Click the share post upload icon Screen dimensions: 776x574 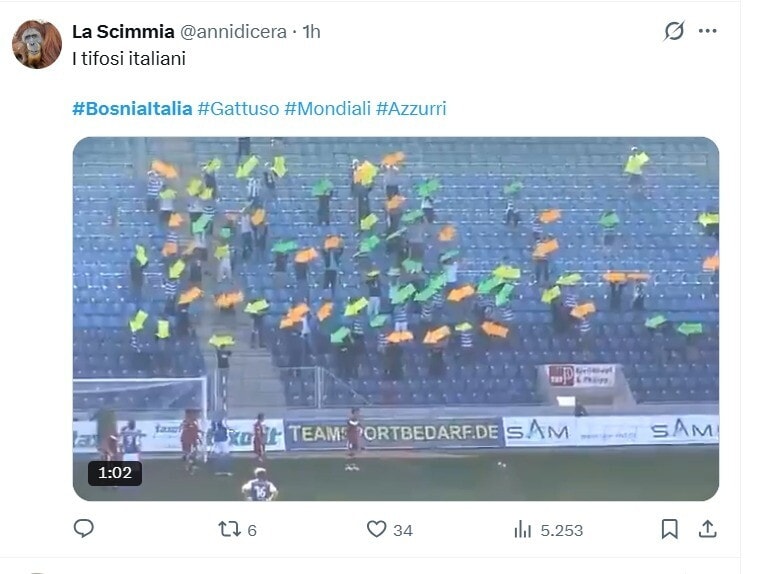[707, 529]
